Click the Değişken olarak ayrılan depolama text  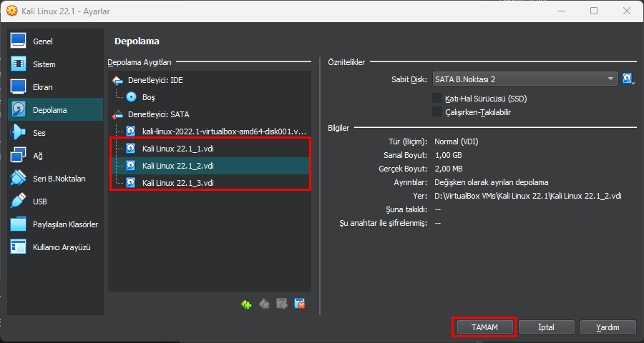[x=491, y=182]
